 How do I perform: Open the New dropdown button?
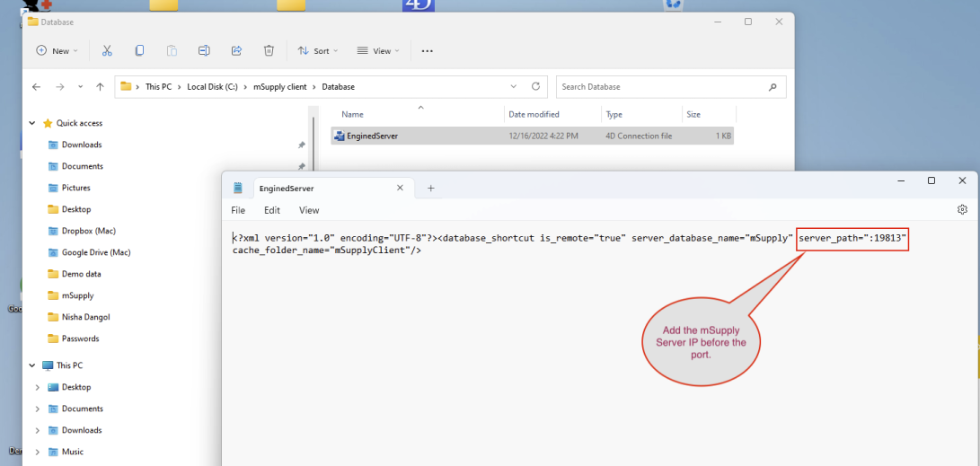click(x=57, y=51)
